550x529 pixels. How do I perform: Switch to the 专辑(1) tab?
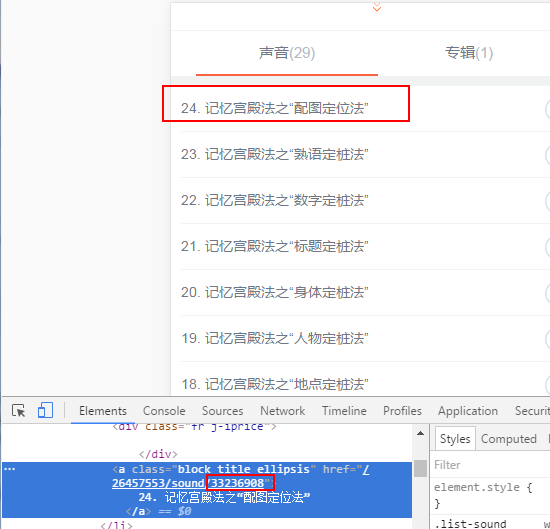(469, 53)
